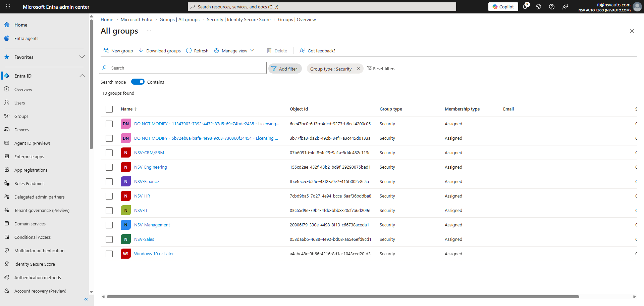Check the select-all groups header checkbox
Viewport: 644px width, 306px height.
[109, 109]
